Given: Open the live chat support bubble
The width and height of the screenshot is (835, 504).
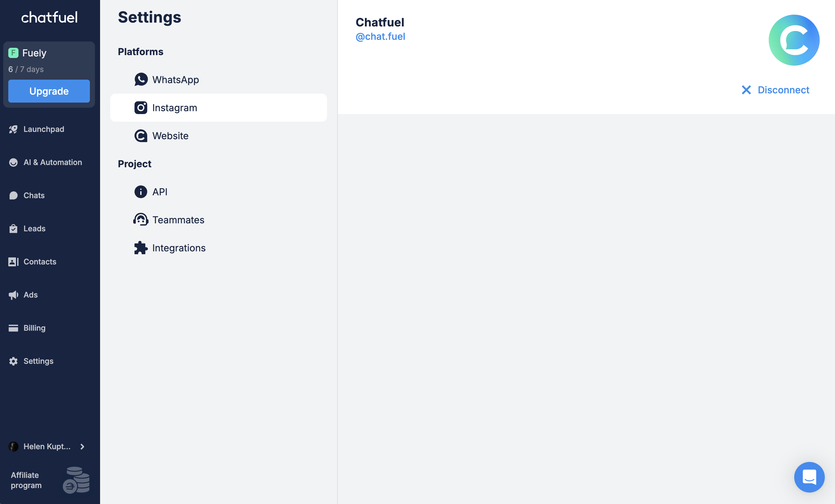Looking at the screenshot, I should click(x=809, y=477).
